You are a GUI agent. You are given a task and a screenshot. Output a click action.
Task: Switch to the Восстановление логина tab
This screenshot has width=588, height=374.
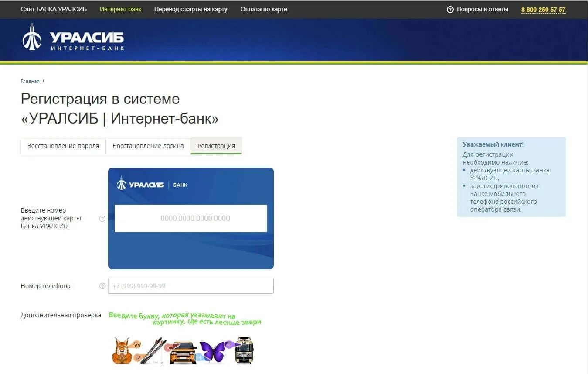click(148, 146)
